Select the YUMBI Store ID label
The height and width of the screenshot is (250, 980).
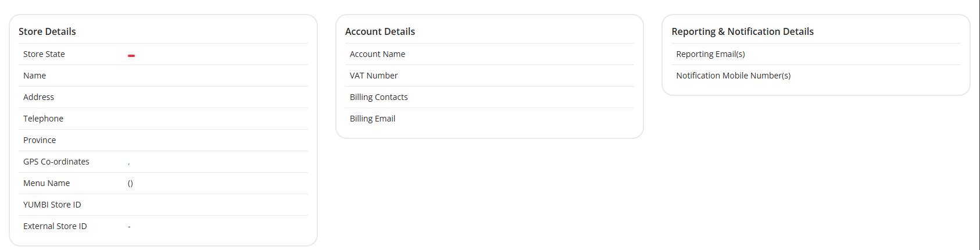click(x=52, y=205)
